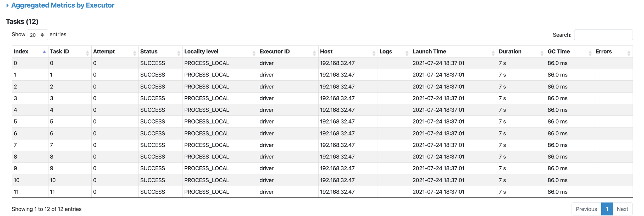Go to Next page of tasks
The width and height of the screenshot is (644, 216).
click(622, 209)
